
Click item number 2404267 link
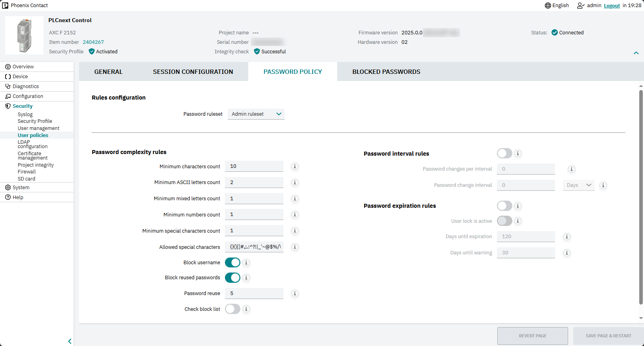tap(93, 42)
